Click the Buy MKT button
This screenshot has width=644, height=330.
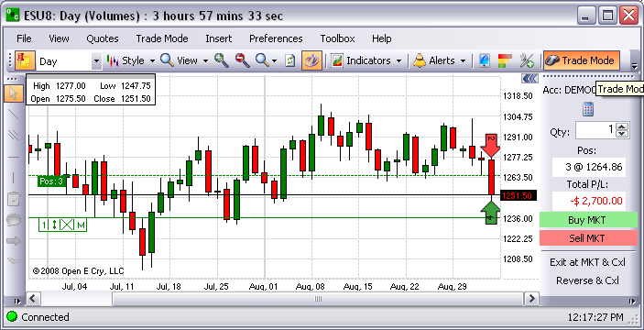point(587,220)
